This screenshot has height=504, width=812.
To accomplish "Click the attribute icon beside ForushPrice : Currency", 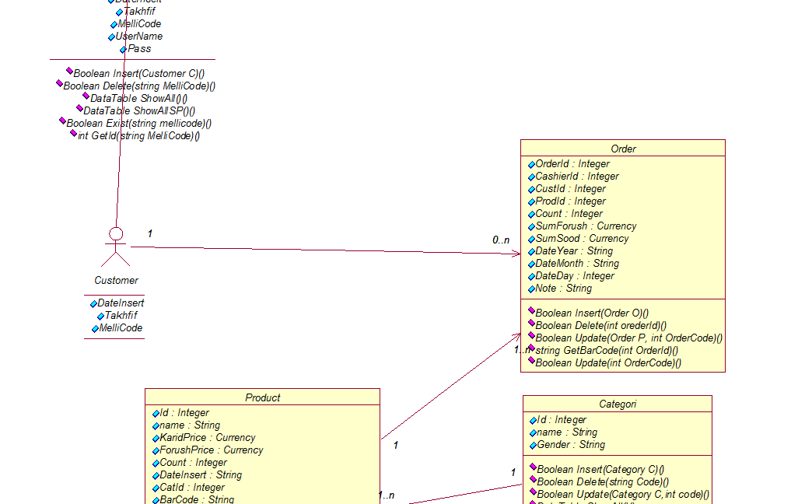I will tap(156, 451).
